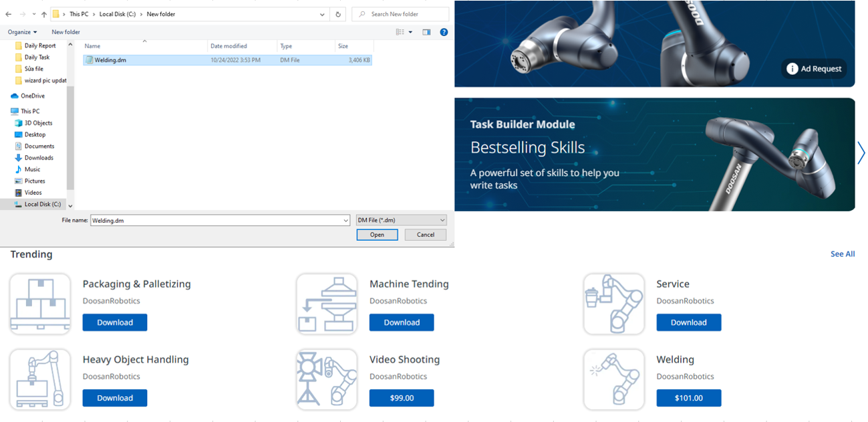Open Task Builder Module Bestselling Skills banner
The width and height of the screenshot is (868, 422).
[655, 154]
